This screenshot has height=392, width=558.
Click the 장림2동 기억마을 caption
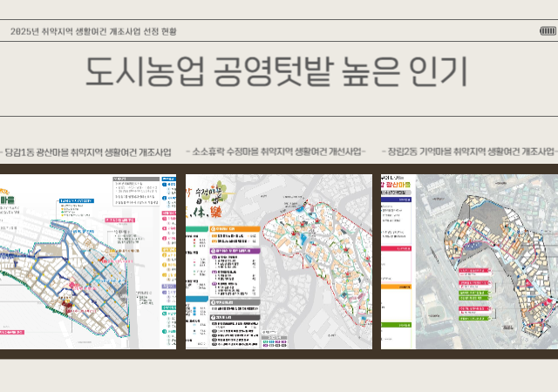pos(467,152)
